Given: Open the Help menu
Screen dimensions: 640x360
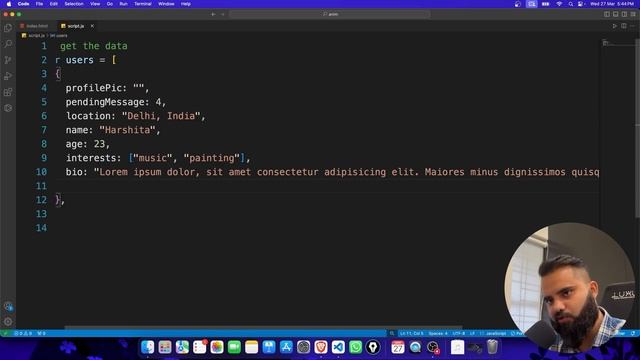Looking at the screenshot, I should tap(186, 4).
